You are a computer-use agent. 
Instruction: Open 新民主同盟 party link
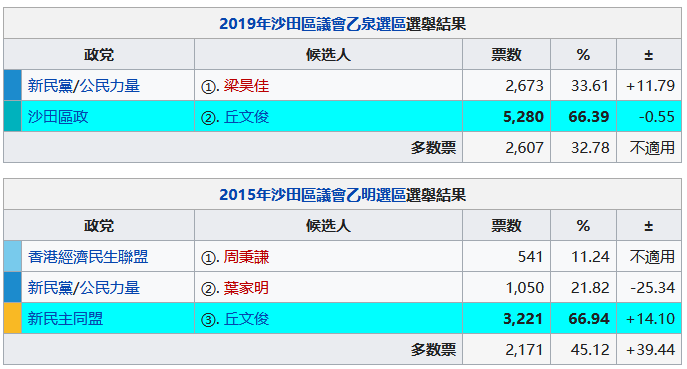coord(65,319)
